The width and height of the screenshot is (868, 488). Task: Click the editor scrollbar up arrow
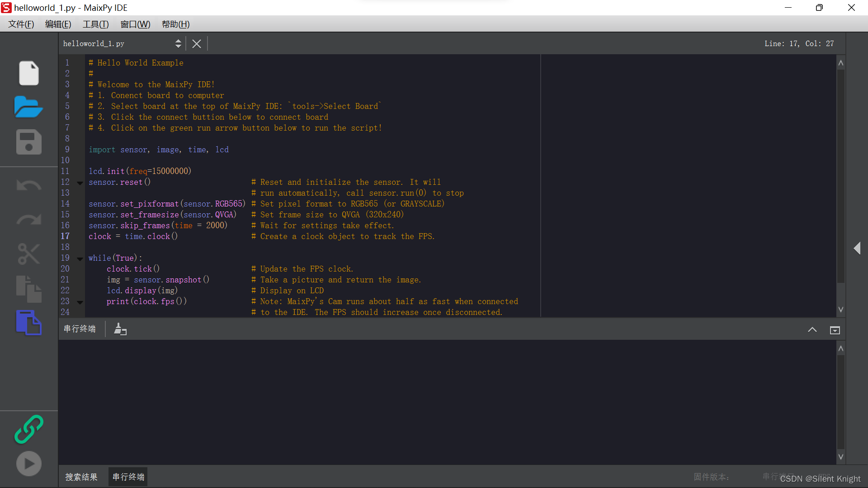[841, 63]
